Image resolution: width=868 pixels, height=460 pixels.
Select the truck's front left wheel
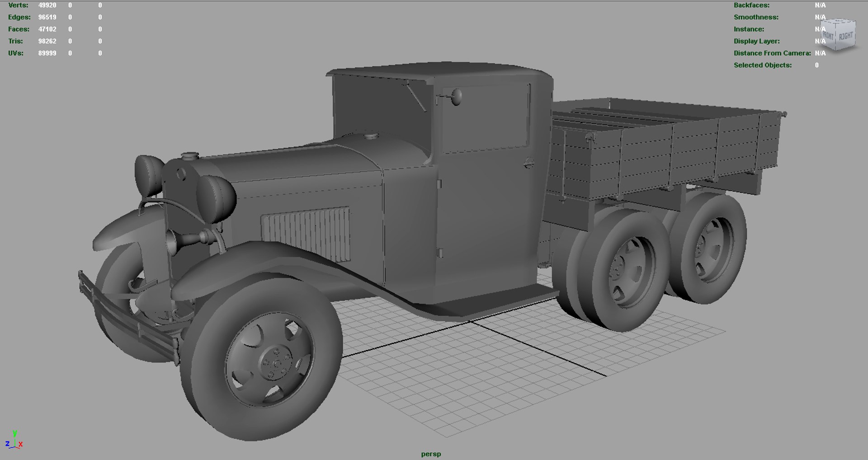(x=261, y=356)
